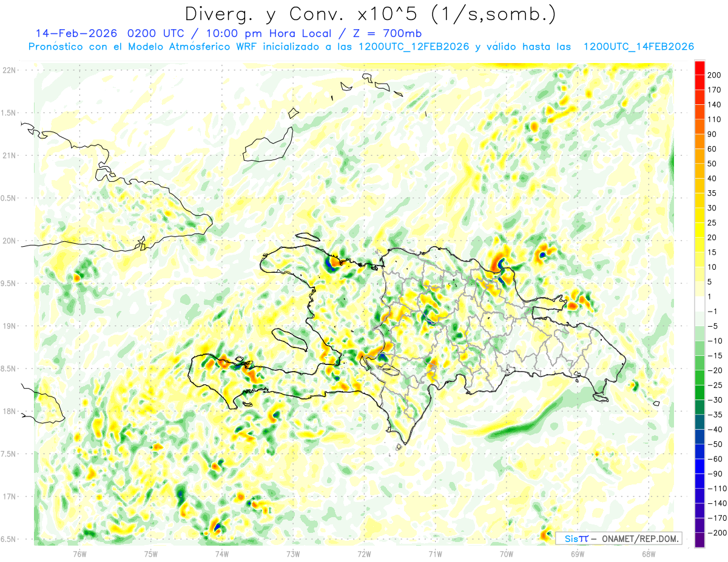The height and width of the screenshot is (562, 728).
Task: Click the 7.5N latitude label
Action: tap(8, 455)
